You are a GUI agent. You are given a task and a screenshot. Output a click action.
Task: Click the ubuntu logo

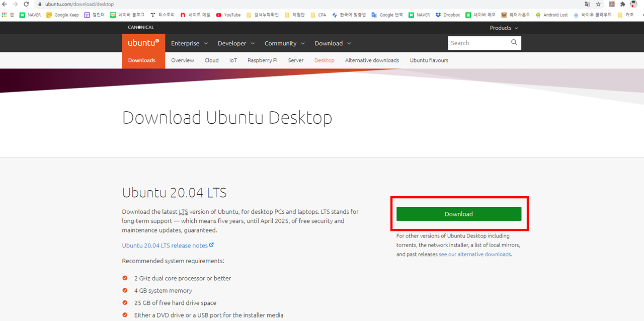pyautogui.click(x=143, y=43)
